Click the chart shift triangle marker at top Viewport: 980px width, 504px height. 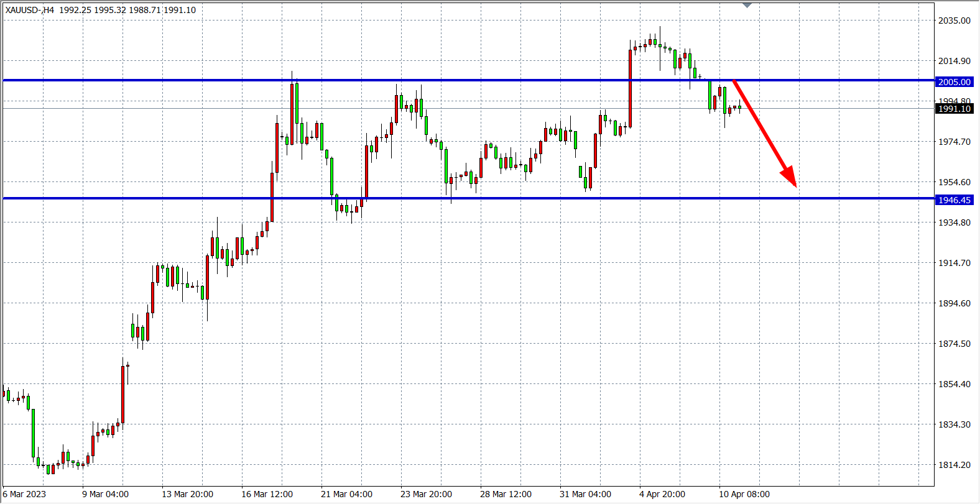(x=747, y=5)
